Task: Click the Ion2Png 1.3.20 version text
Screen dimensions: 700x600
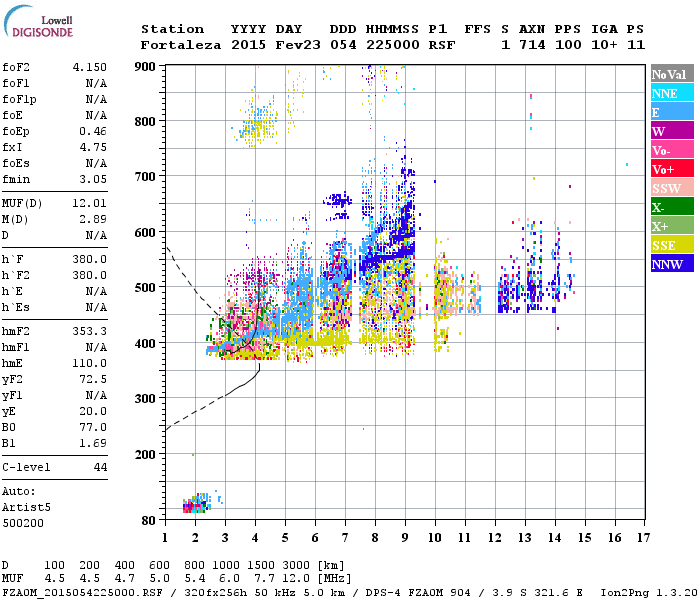Action: click(x=649, y=593)
